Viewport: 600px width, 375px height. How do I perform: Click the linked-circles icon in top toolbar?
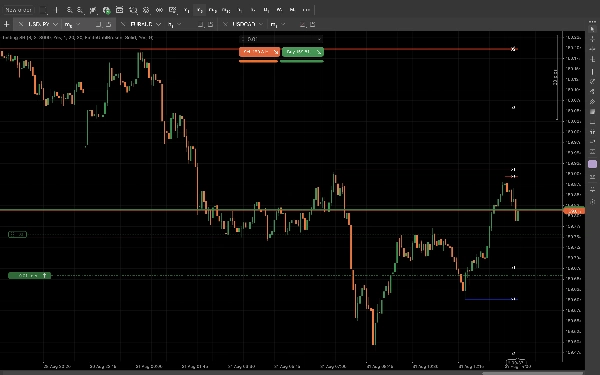click(x=159, y=10)
